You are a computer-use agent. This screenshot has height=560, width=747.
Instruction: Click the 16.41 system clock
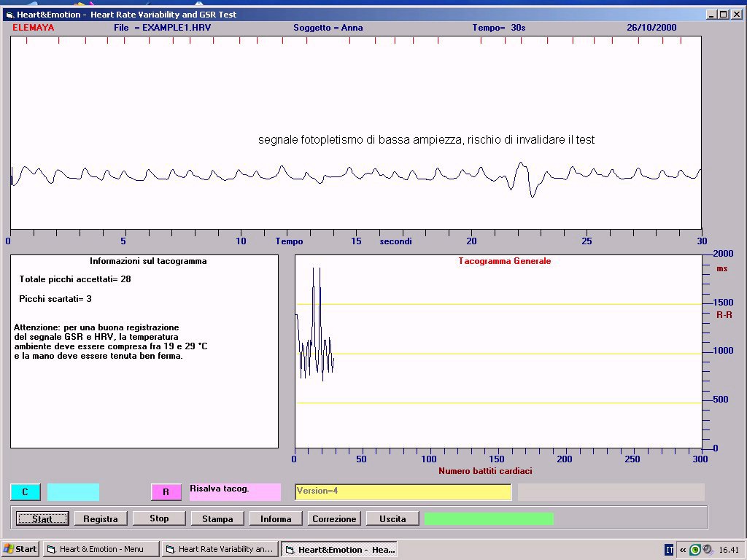[729, 550]
